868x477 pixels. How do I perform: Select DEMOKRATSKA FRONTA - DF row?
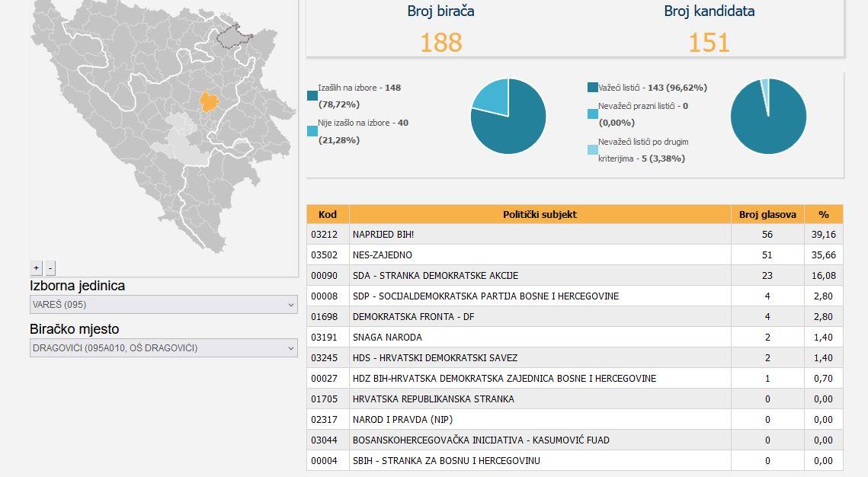pos(575,316)
